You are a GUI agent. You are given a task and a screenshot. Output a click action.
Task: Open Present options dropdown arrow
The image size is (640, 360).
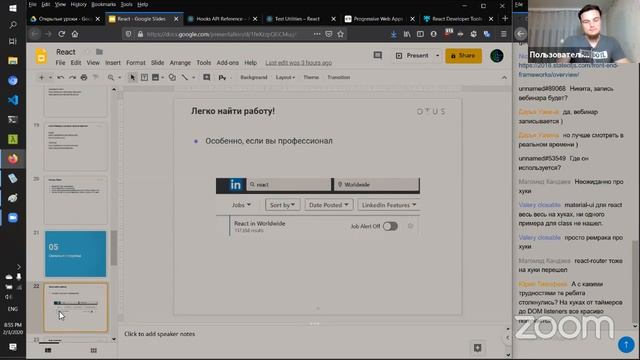[438, 56]
